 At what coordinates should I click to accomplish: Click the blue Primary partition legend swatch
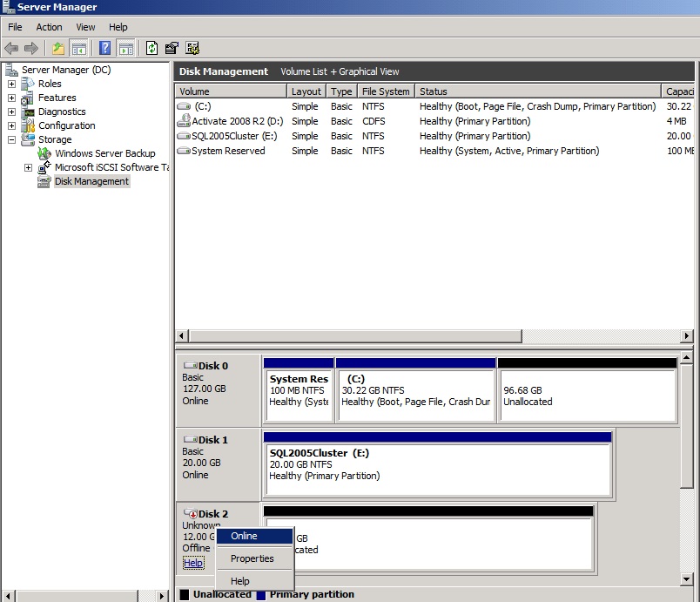(x=261, y=594)
